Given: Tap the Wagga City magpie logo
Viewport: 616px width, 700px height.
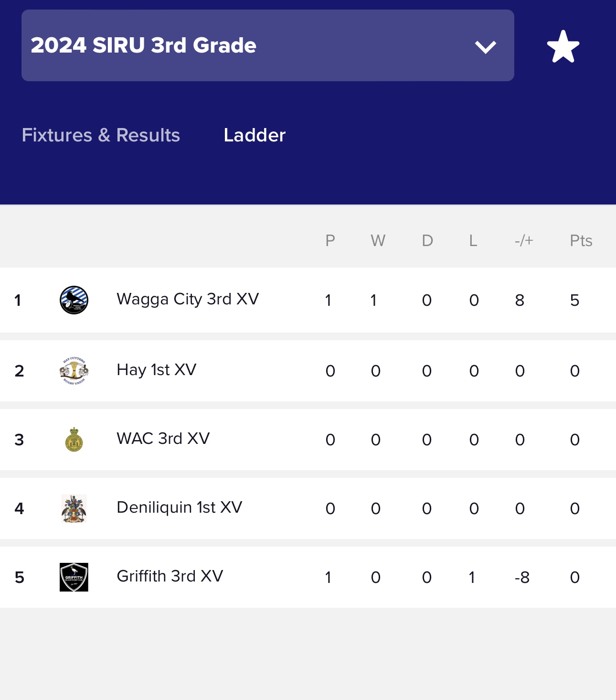Looking at the screenshot, I should [x=74, y=300].
